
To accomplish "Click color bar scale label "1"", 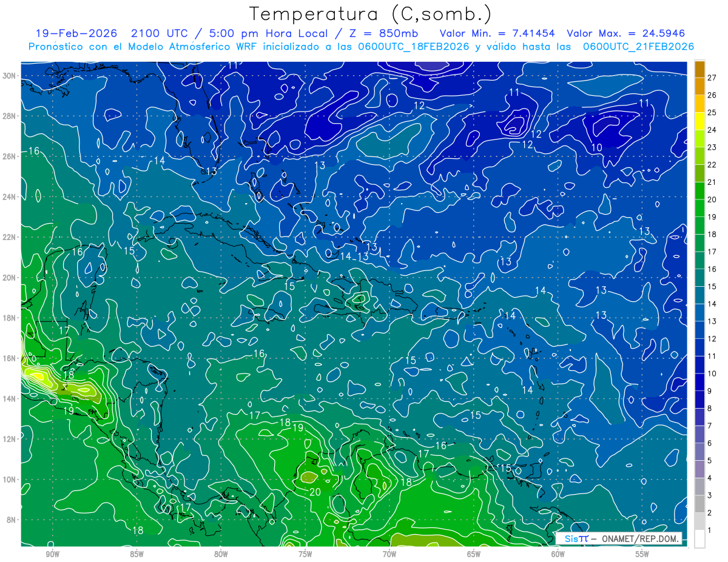I will coord(710,530).
